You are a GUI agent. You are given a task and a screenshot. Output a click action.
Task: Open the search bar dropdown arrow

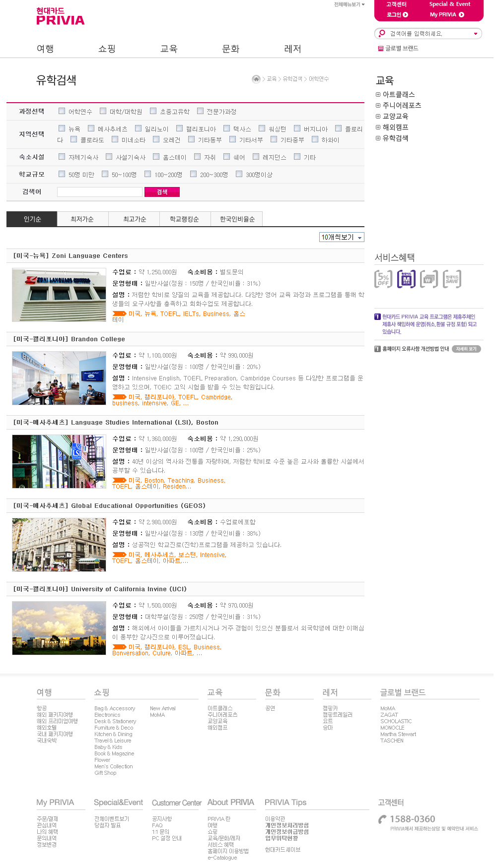click(x=476, y=34)
